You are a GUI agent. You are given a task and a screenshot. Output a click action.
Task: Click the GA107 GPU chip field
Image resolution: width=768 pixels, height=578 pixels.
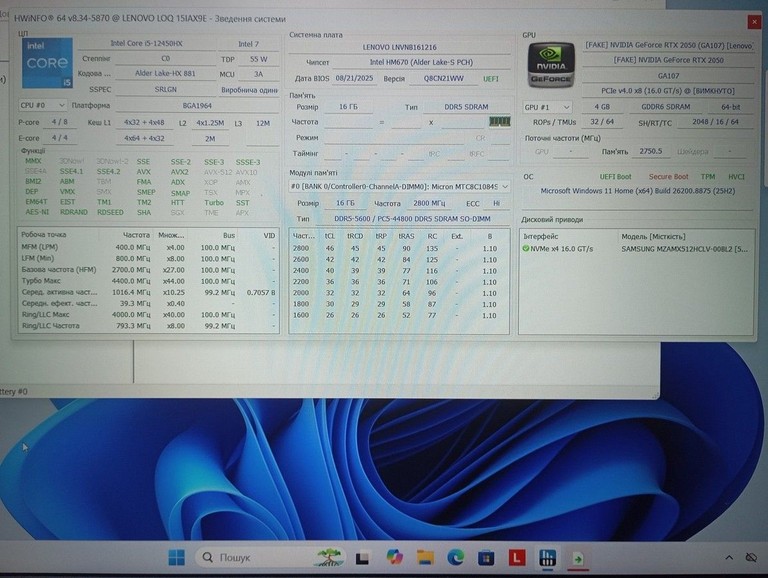[668, 75]
